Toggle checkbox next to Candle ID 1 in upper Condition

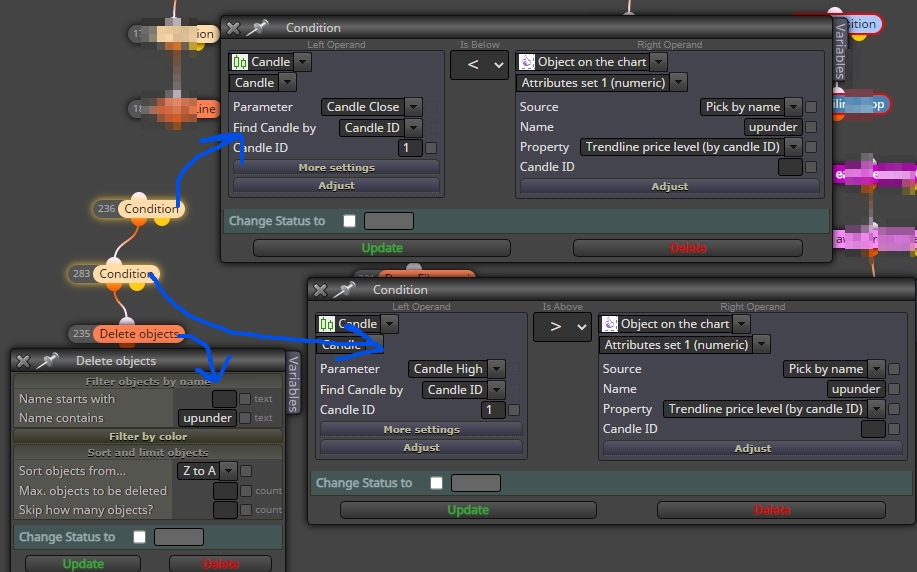pos(431,148)
